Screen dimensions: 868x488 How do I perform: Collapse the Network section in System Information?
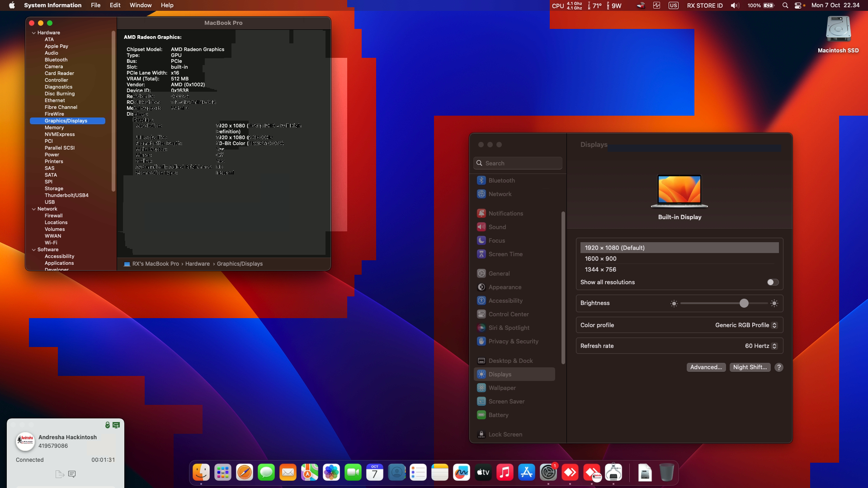coord(33,209)
